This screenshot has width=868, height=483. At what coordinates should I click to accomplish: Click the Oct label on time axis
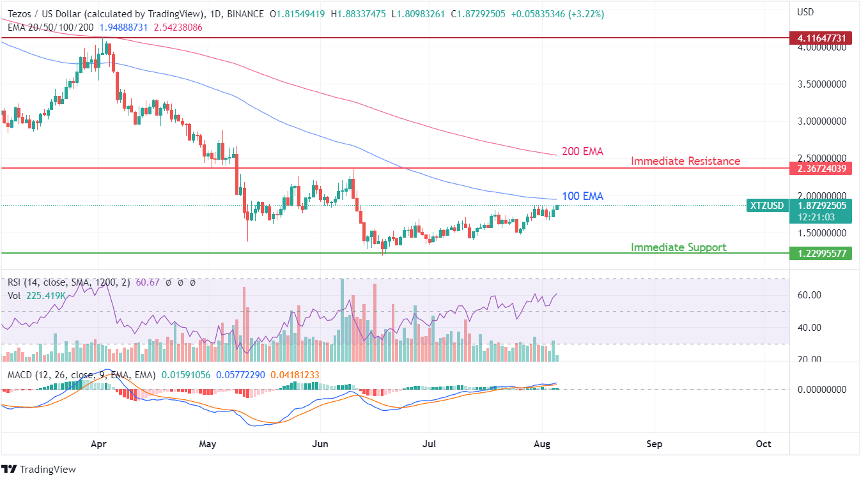coord(763,443)
